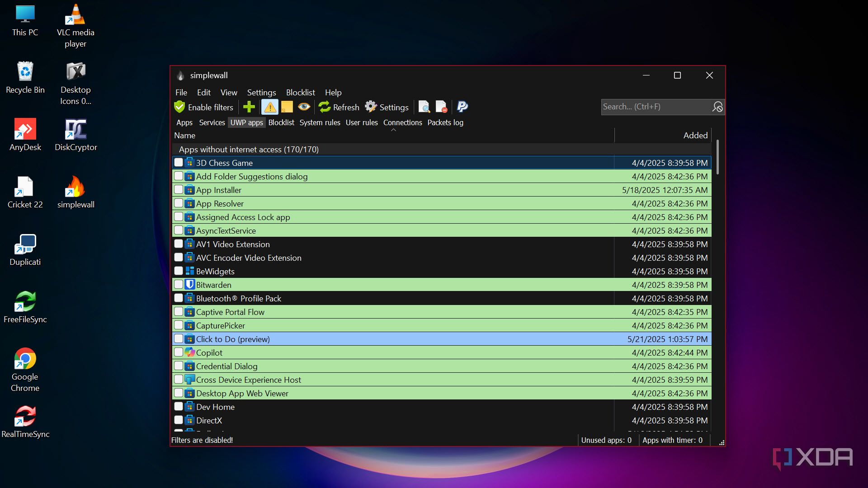This screenshot has width=868, height=488.
Task: Switch to the Services tab
Action: coord(212,122)
